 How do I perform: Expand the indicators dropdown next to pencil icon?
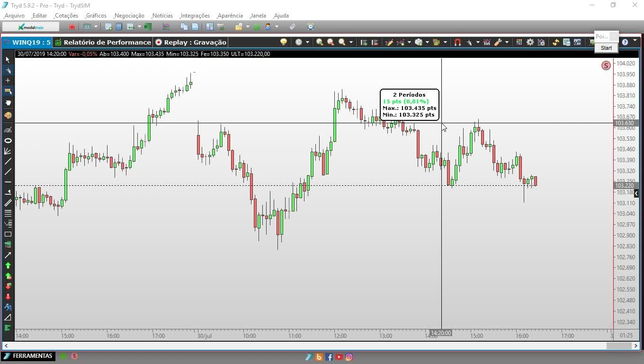point(409,42)
